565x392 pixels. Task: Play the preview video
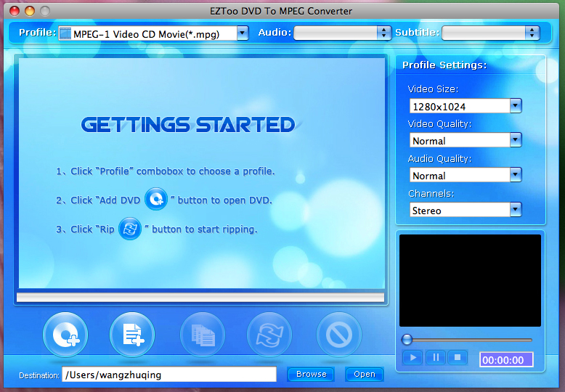point(412,358)
